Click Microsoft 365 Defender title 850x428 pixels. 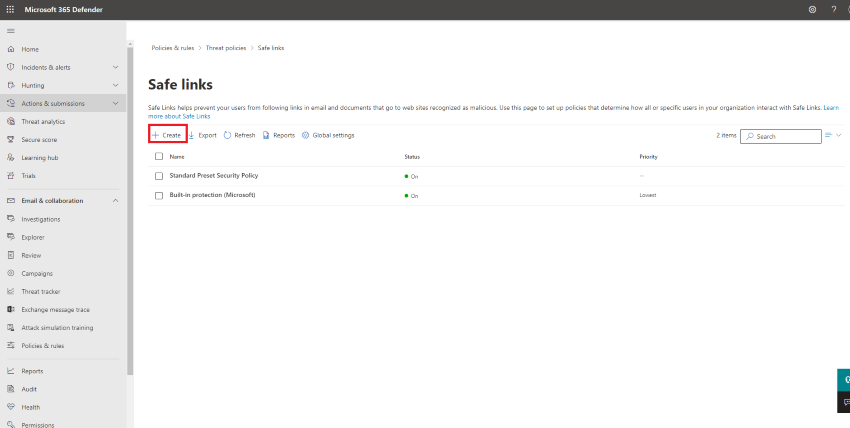[x=63, y=9]
